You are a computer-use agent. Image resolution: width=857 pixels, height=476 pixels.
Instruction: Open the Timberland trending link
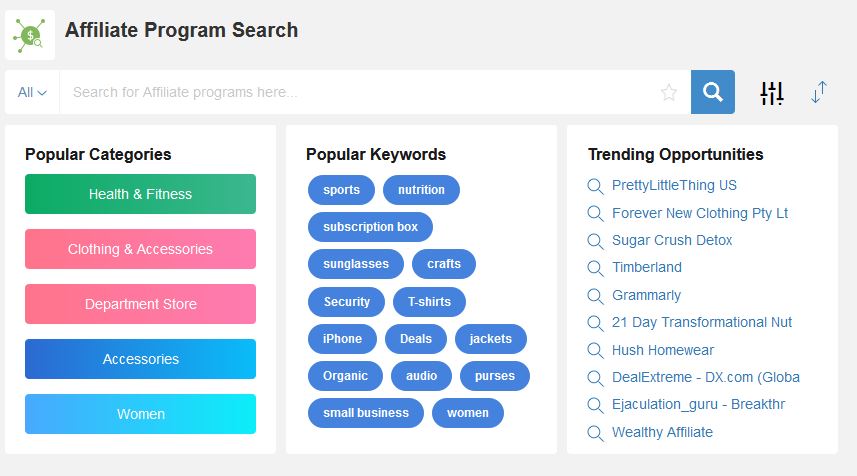pos(647,267)
